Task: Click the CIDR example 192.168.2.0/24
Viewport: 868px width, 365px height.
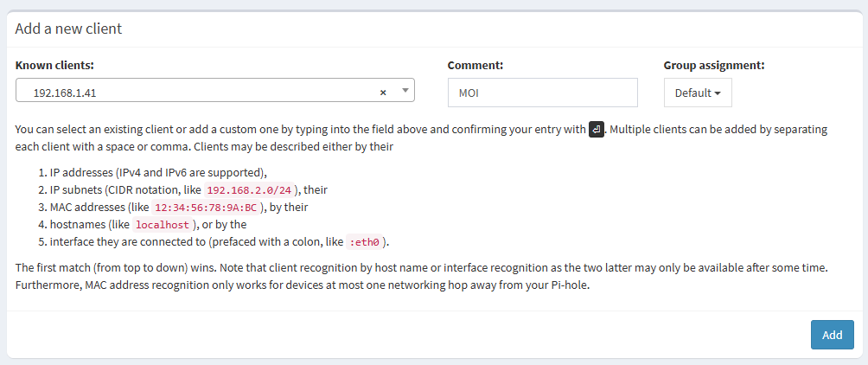Action: pos(252,190)
